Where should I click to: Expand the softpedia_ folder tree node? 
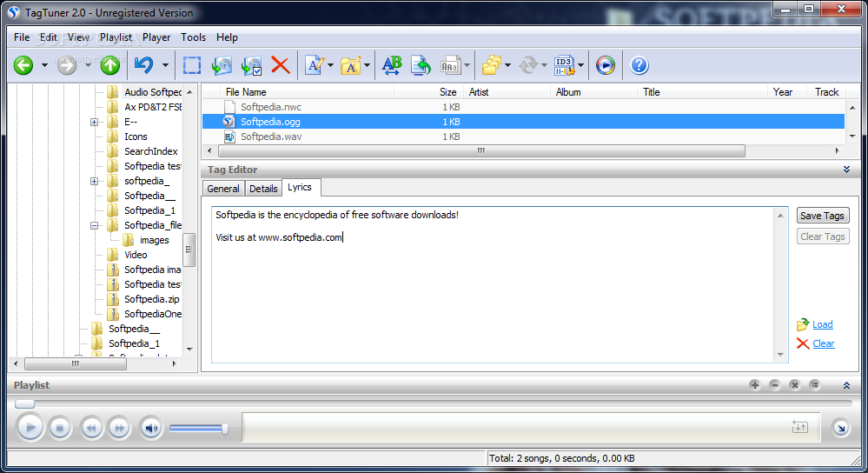[x=94, y=181]
